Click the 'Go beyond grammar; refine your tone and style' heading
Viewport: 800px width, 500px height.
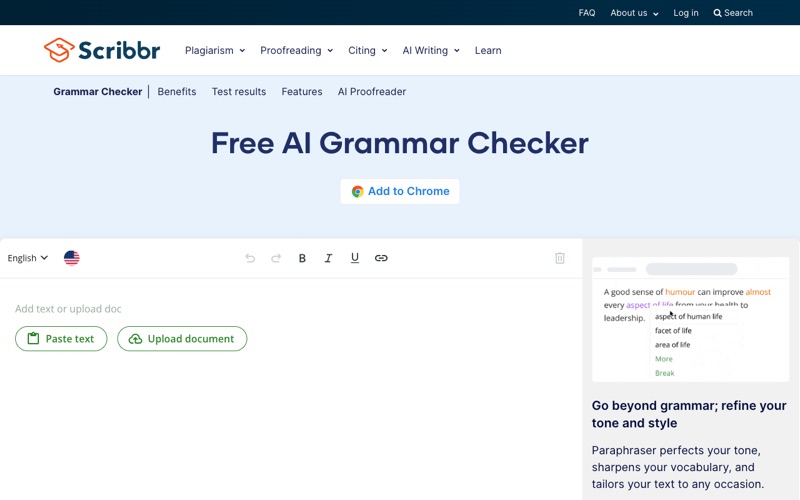tap(689, 414)
